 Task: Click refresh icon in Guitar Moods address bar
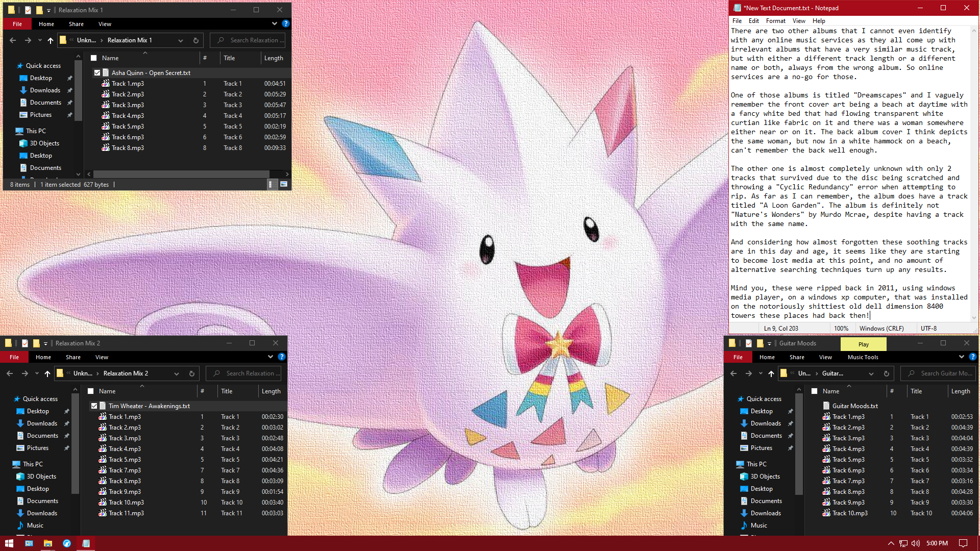tap(887, 373)
